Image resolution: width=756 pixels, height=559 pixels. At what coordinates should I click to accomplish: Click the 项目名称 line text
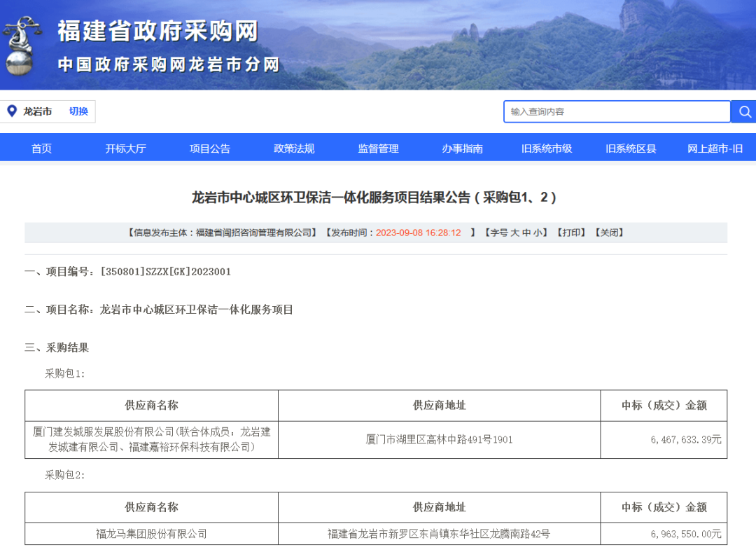[x=159, y=310]
